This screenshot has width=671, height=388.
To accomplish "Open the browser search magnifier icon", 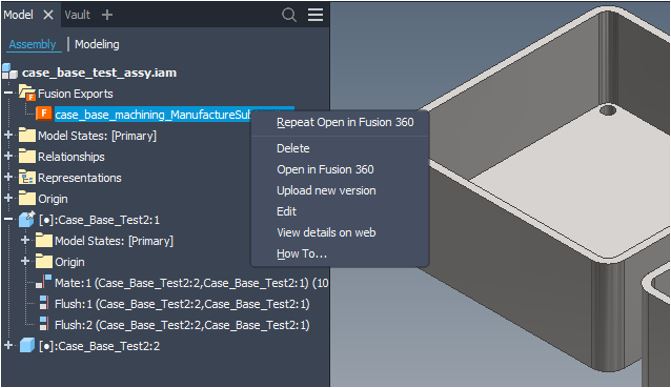I will click(289, 15).
